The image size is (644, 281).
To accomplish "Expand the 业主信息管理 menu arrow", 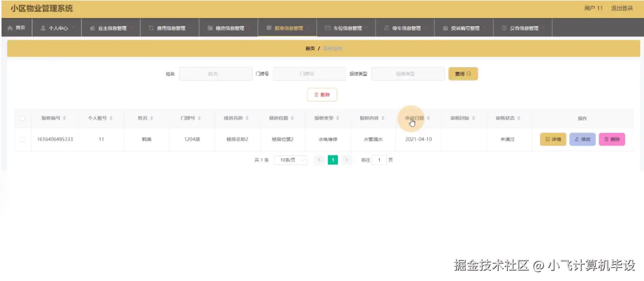I will click(x=132, y=28).
